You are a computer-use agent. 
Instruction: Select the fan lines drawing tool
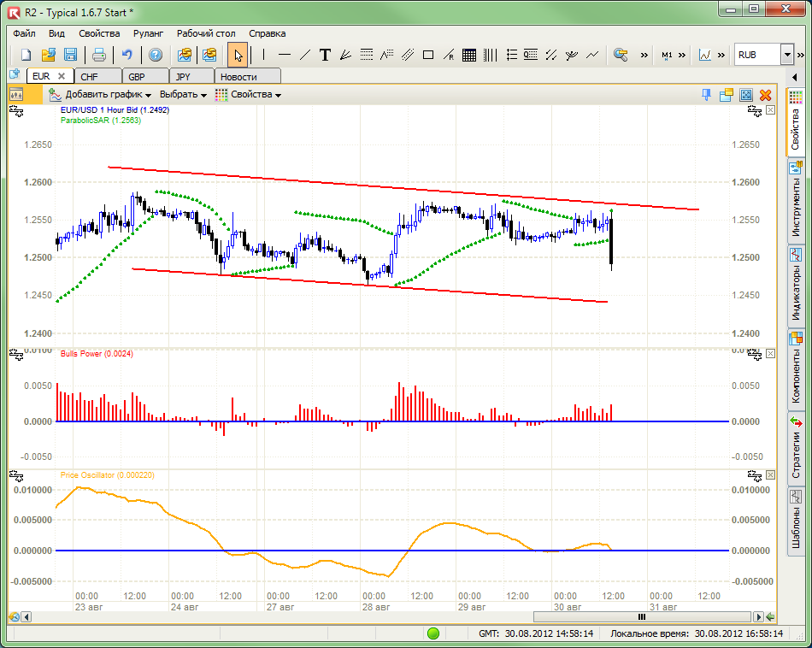(x=346, y=55)
